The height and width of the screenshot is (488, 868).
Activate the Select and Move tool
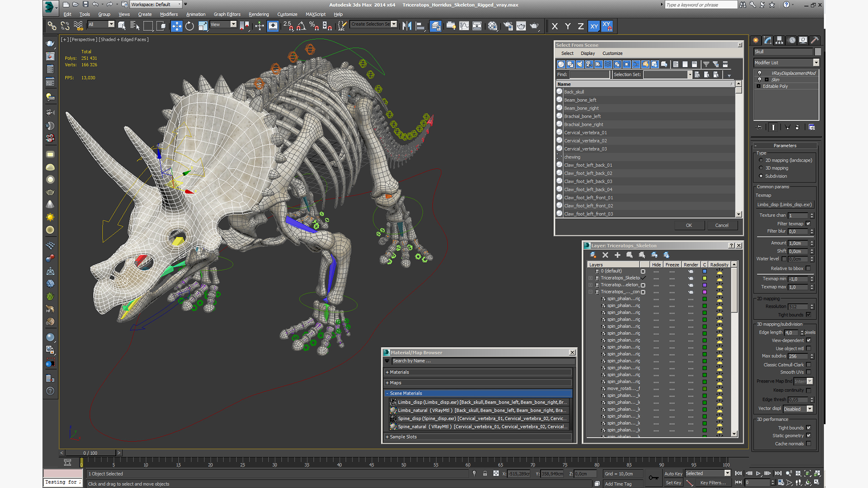coord(177,26)
